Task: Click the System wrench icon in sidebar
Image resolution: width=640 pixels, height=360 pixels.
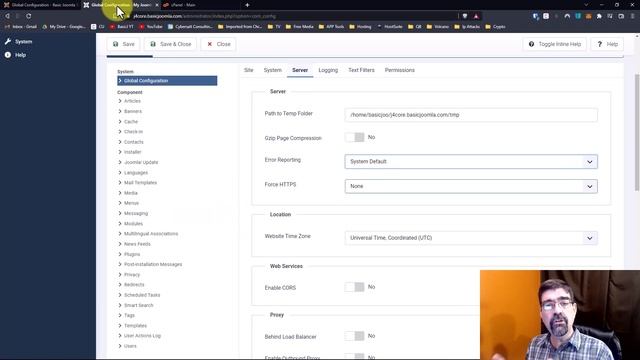Action: click(x=8, y=42)
